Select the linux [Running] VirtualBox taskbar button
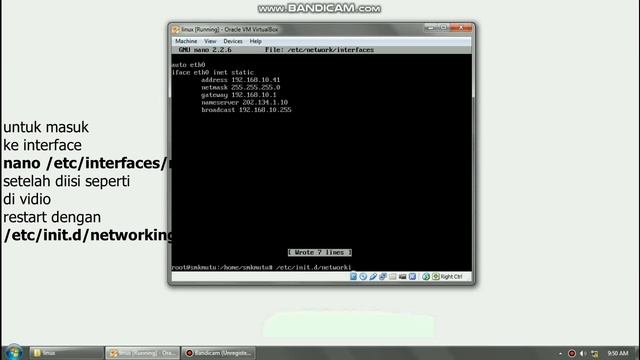The height and width of the screenshot is (360, 640). [x=142, y=353]
